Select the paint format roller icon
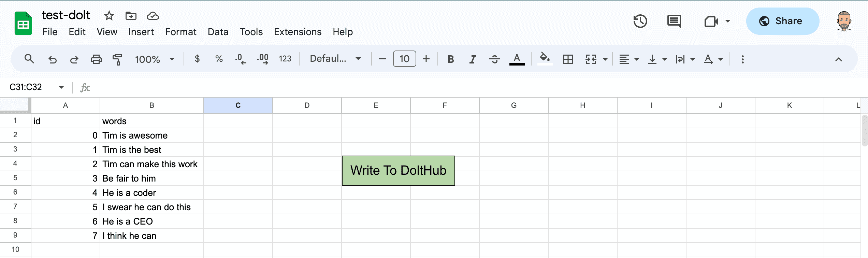868x258 pixels. click(x=117, y=59)
